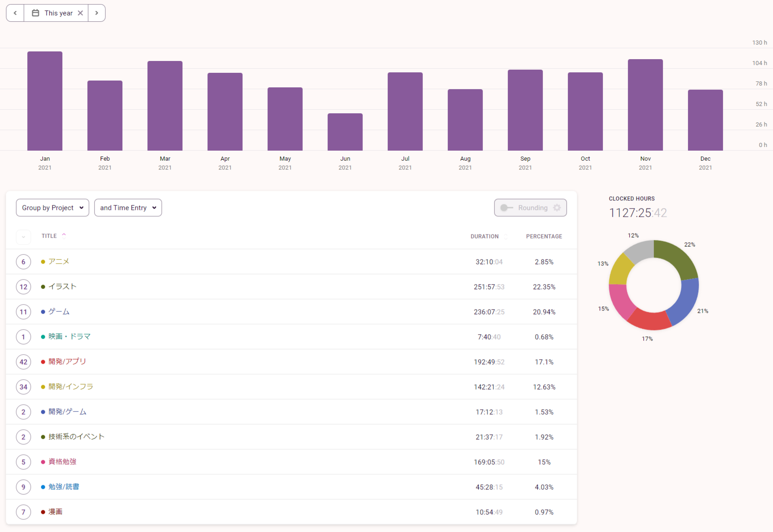Select the May 2021 bar in chart
Viewport: 773px width, 532px height.
(x=285, y=119)
